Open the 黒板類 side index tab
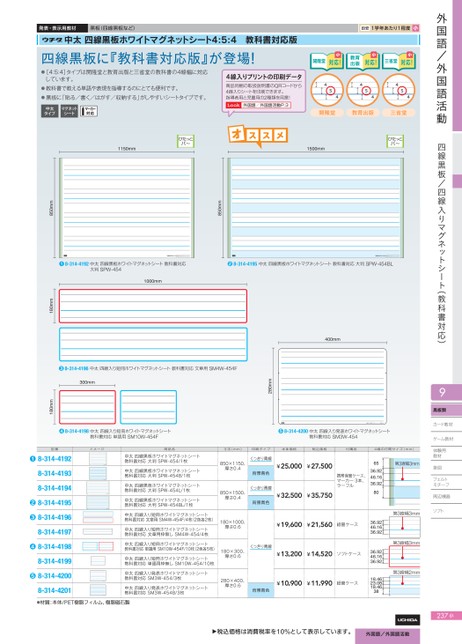 pyautogui.click(x=446, y=410)
